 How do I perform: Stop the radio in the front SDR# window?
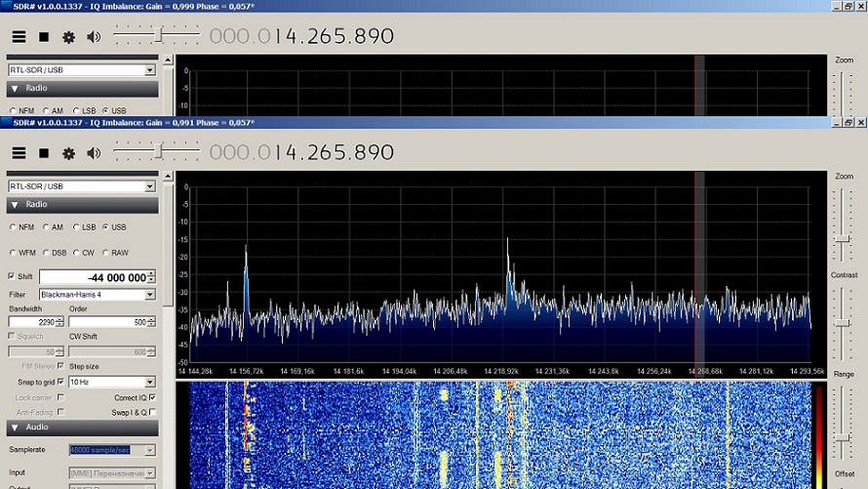tap(44, 153)
